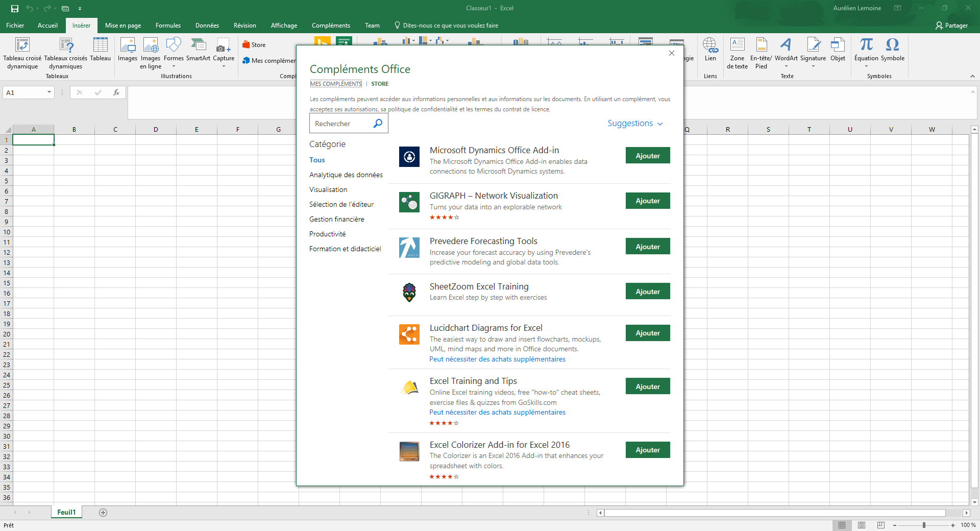This screenshot has width=980, height=531.
Task: Add Prevedere Forecasting Tools
Action: click(648, 247)
